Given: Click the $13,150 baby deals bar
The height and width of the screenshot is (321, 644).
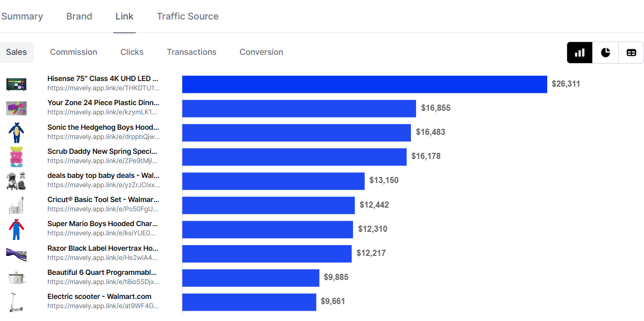Looking at the screenshot, I should point(274,180).
